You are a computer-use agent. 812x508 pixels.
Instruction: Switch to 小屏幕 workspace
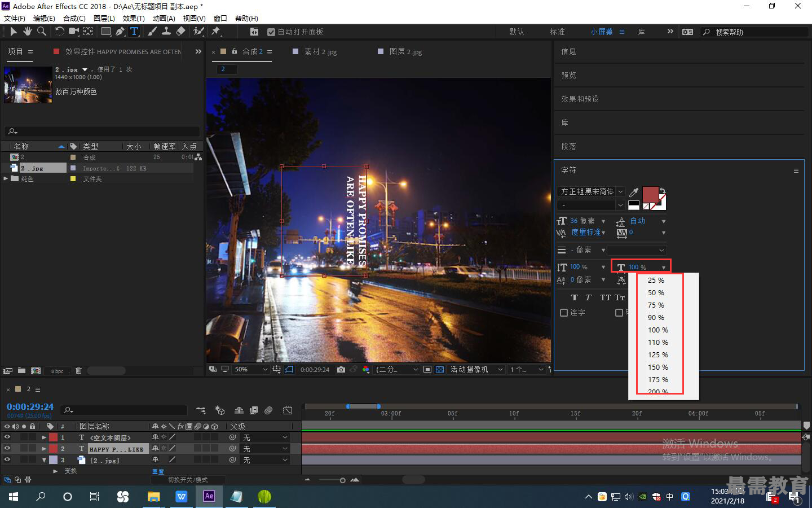point(602,32)
